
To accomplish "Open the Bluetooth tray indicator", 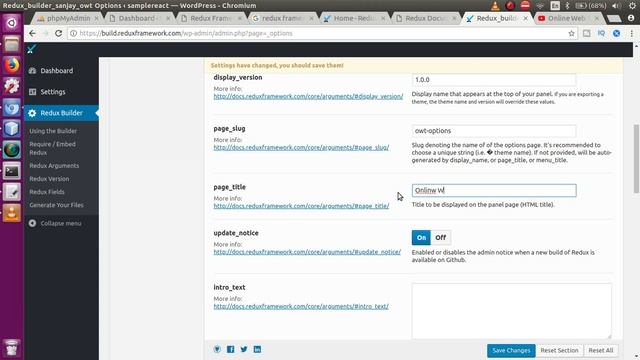I will [x=567, y=6].
